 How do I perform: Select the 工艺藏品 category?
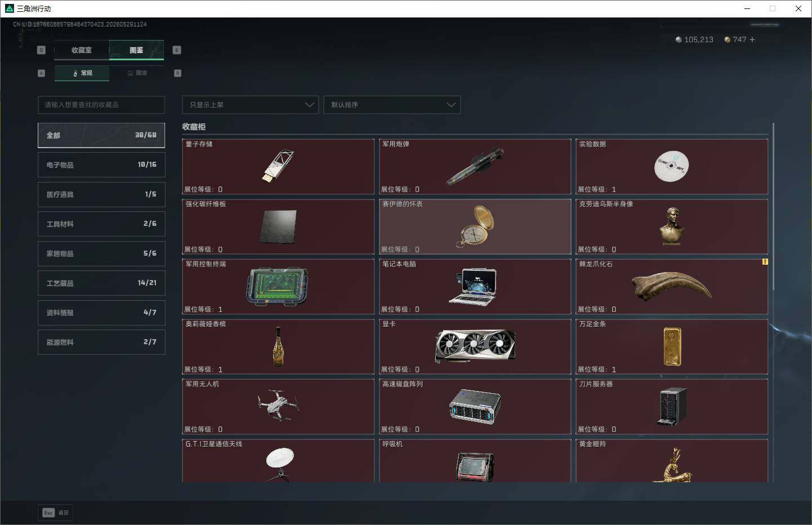tap(101, 283)
